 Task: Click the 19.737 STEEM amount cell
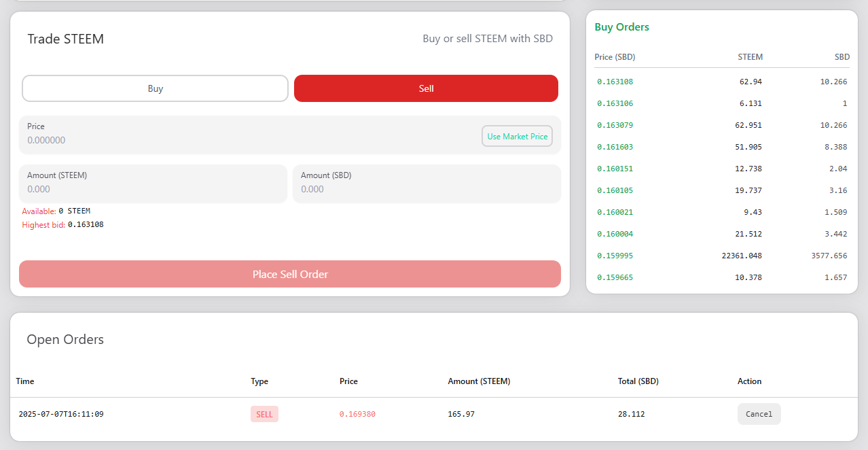pos(749,190)
